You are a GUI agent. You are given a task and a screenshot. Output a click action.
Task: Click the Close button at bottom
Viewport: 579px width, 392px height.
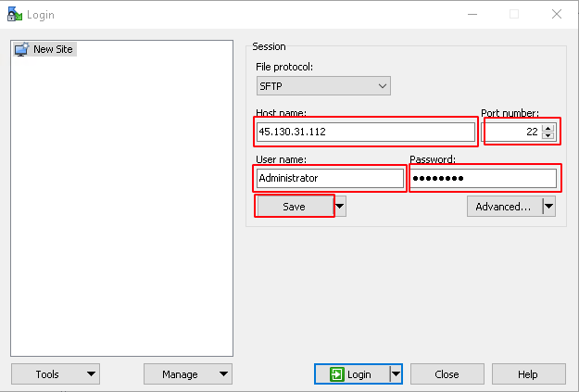click(x=447, y=374)
